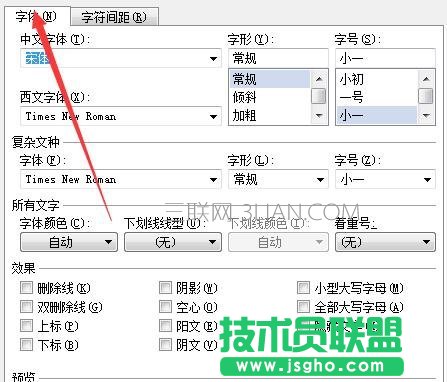Expand the 西文字体 Times New Roman dropdown
Viewport: 447px width, 382px height.
pos(213,117)
